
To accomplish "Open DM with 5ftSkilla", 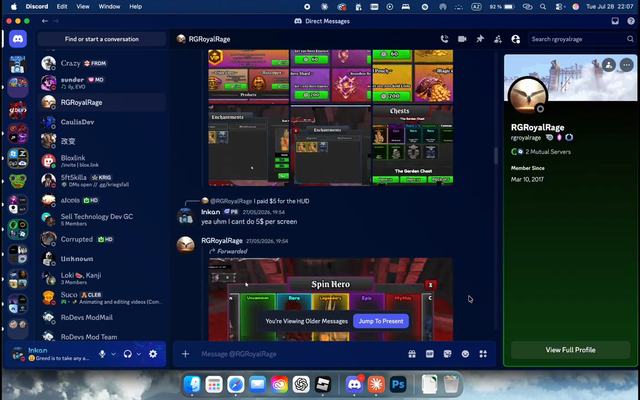I will pyautogui.click(x=102, y=180).
